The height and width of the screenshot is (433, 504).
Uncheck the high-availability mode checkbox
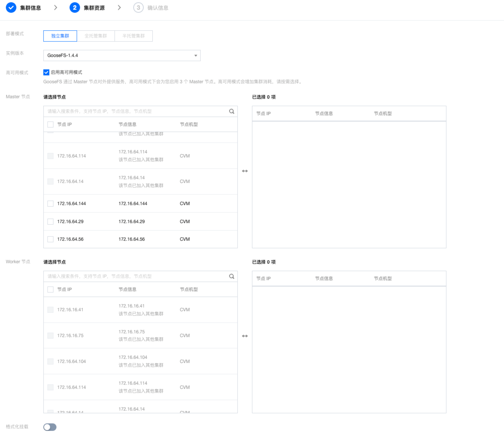[x=46, y=72]
